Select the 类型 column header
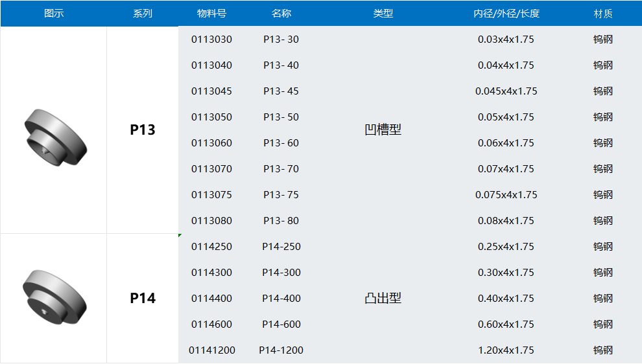Screen dimensions: 642x364 click(383, 14)
